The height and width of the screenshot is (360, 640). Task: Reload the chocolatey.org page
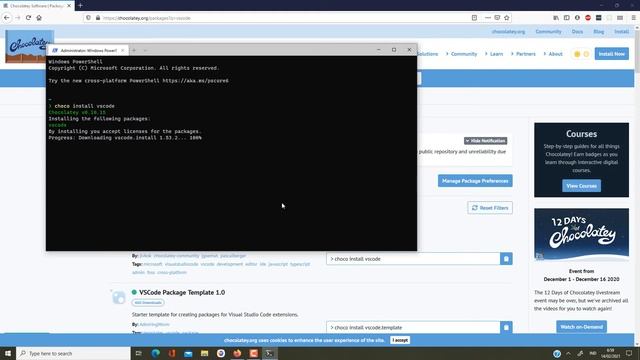28,18
